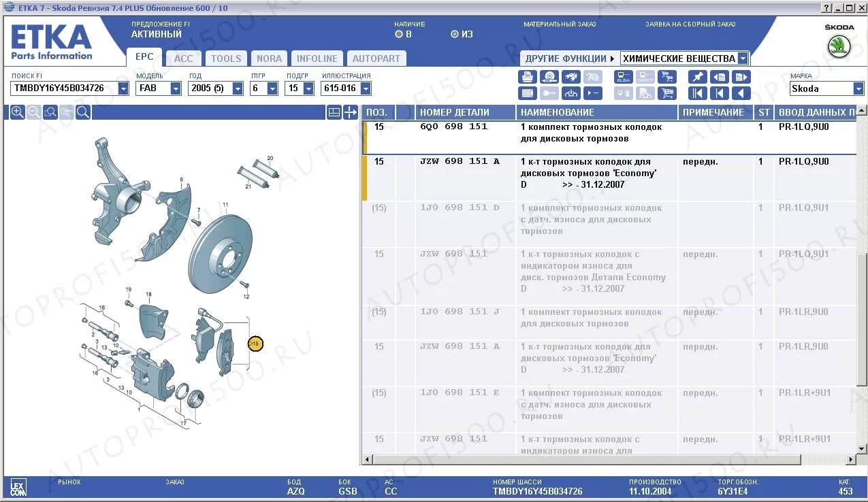This screenshot has width=868, height=502.
Task: Click brake disc part 11 in illustration
Action: pyautogui.click(x=221, y=254)
